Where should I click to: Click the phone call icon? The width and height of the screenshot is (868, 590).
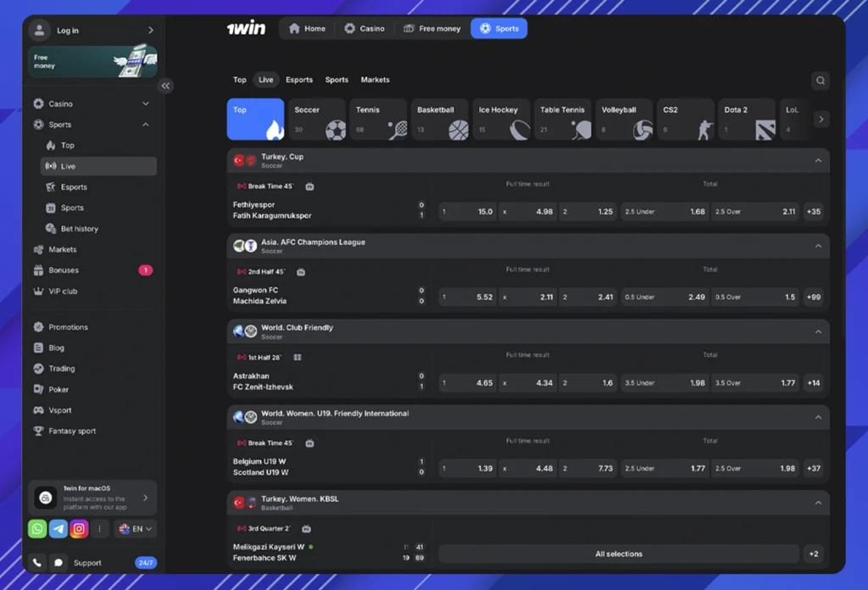click(37, 563)
